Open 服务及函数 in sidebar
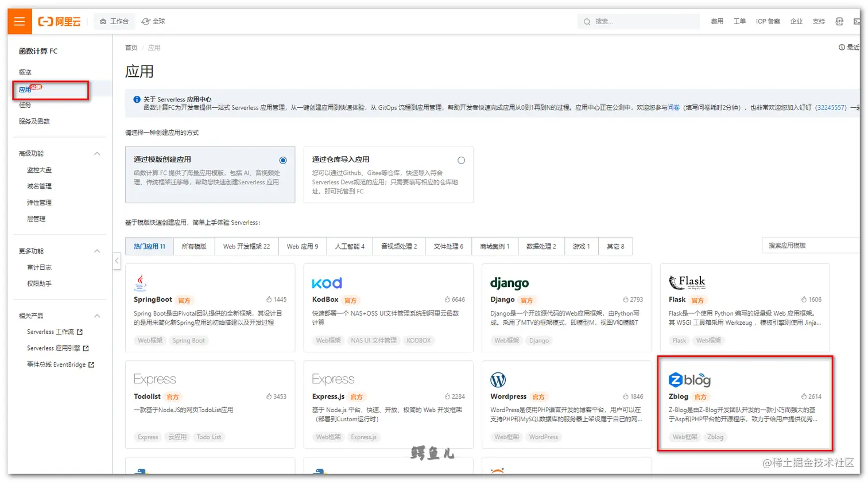 click(34, 121)
